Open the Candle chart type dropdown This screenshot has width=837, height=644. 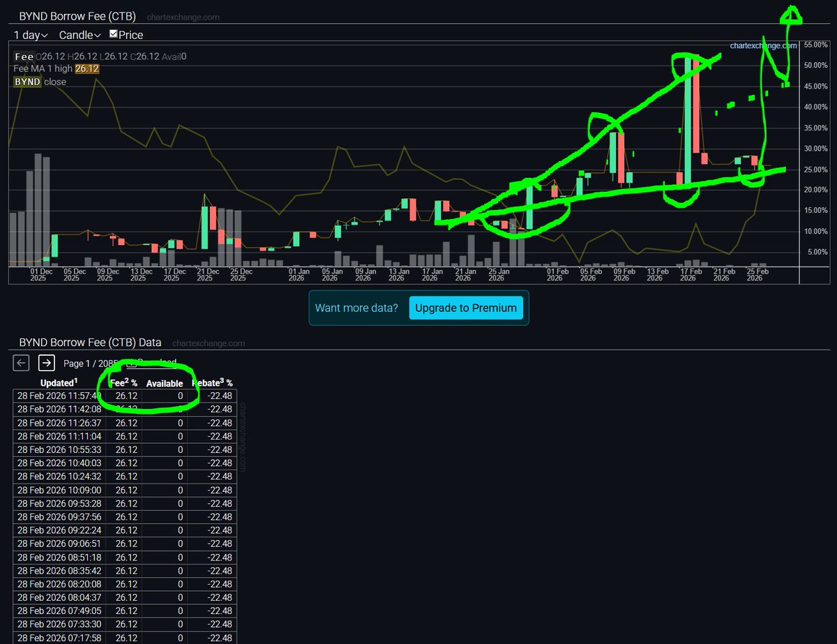click(80, 35)
